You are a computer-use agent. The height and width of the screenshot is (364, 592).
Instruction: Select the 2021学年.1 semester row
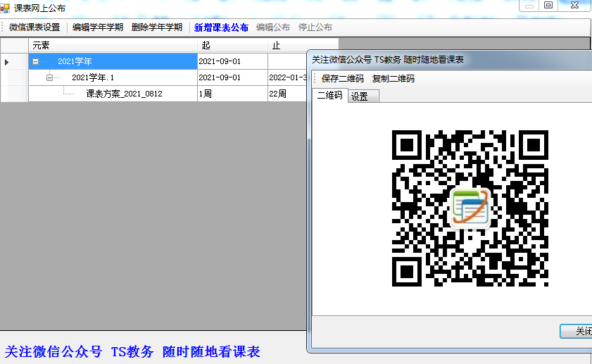click(113, 77)
